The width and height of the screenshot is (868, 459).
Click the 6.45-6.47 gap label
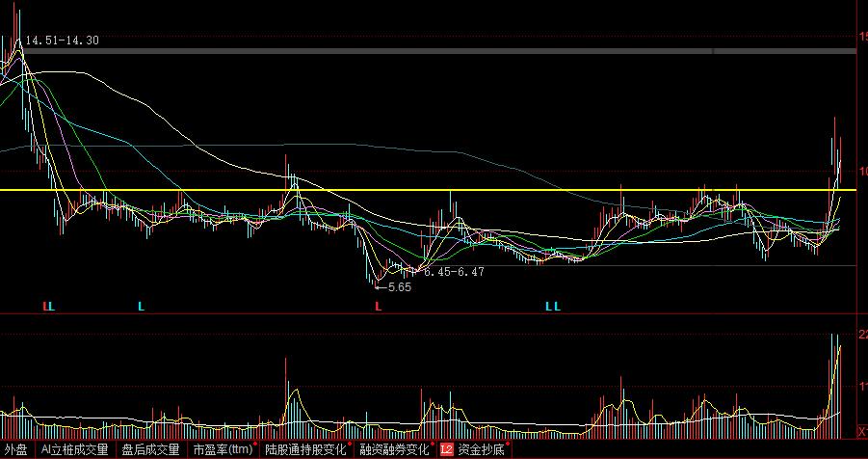454,272
